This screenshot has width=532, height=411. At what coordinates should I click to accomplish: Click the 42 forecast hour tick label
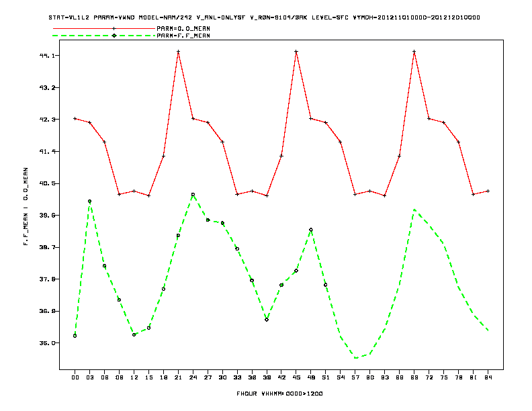tap(281, 377)
